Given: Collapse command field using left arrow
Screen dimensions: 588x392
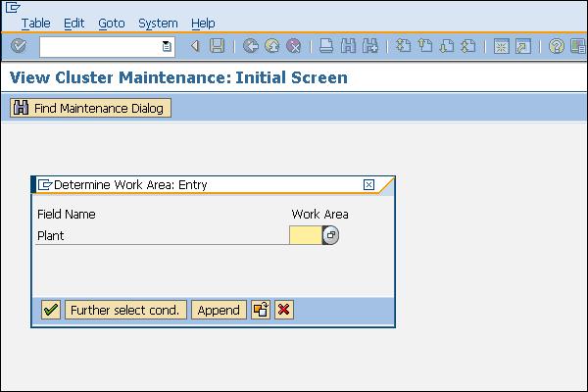Looking at the screenshot, I should (x=195, y=46).
